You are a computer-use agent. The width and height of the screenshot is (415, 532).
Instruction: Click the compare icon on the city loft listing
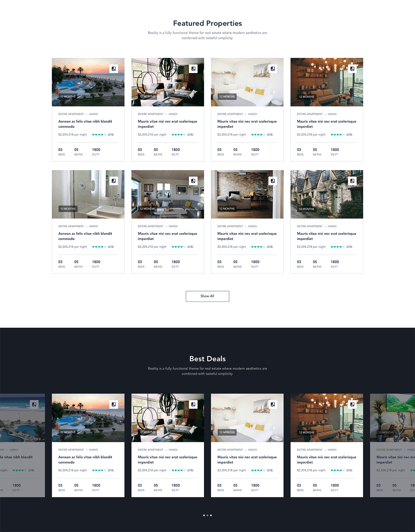[352, 68]
